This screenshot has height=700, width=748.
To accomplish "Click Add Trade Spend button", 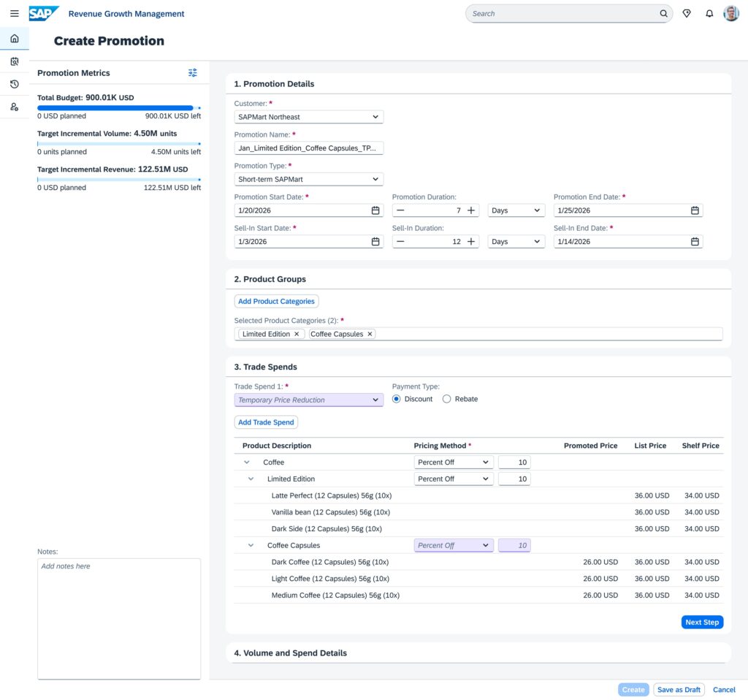I will click(266, 422).
